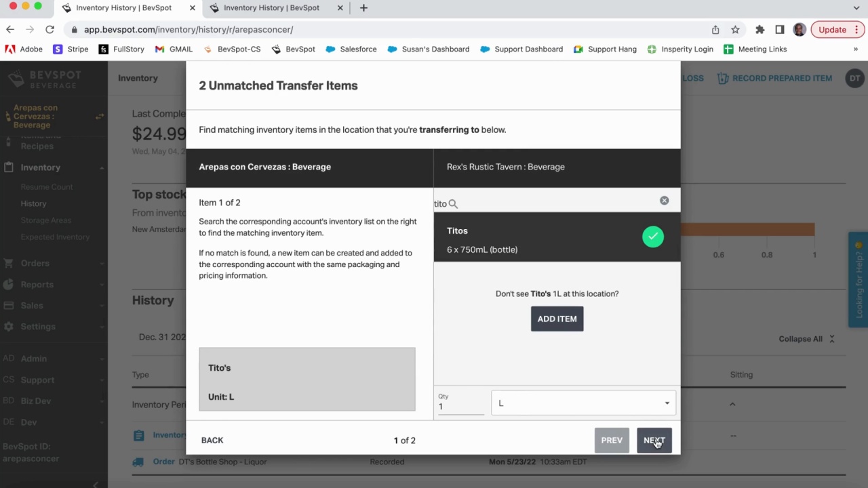
Task: Open Support Dashboard bookmark
Action: tap(521, 49)
